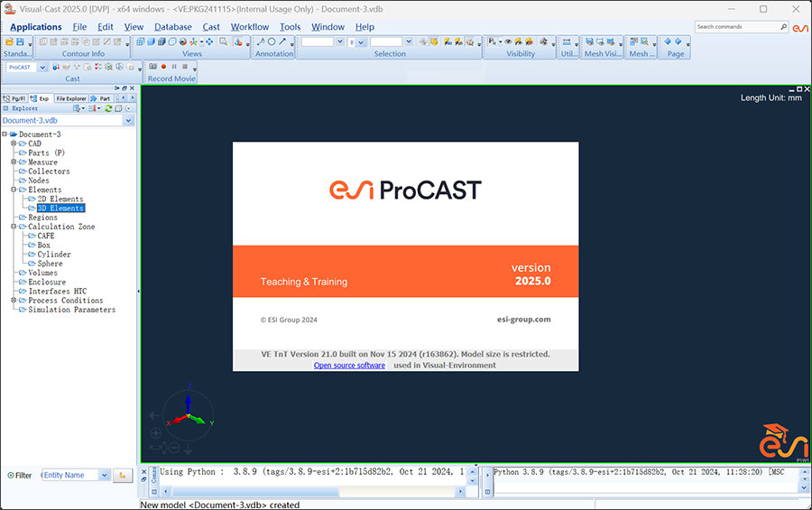Open the Help menu
Screen dimensions: 812x510
364,27
